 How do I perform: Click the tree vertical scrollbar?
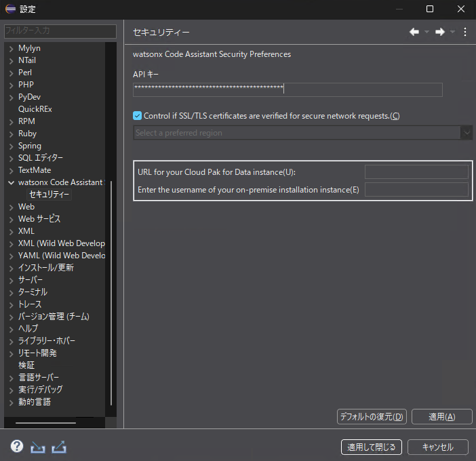point(111,293)
